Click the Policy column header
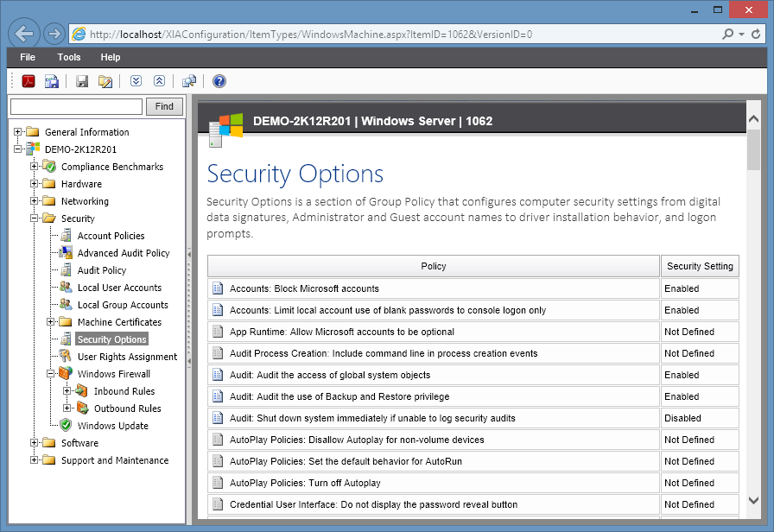The height and width of the screenshot is (532, 774). (434, 266)
